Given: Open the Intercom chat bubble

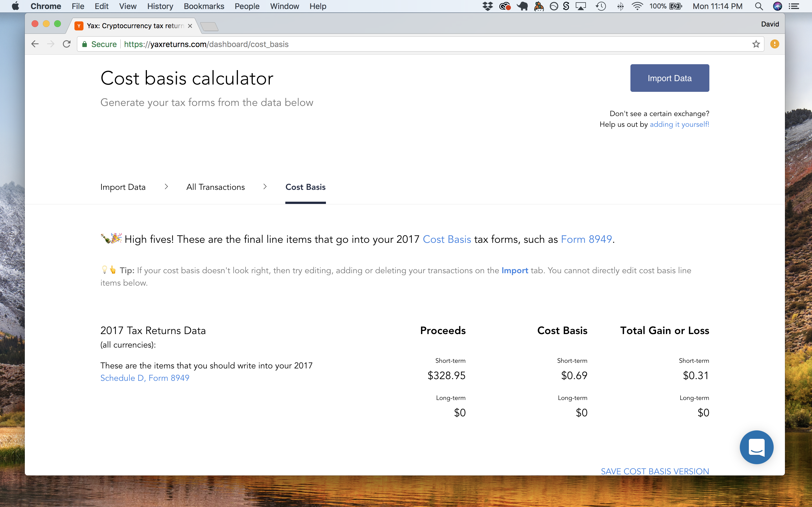Looking at the screenshot, I should (x=756, y=447).
